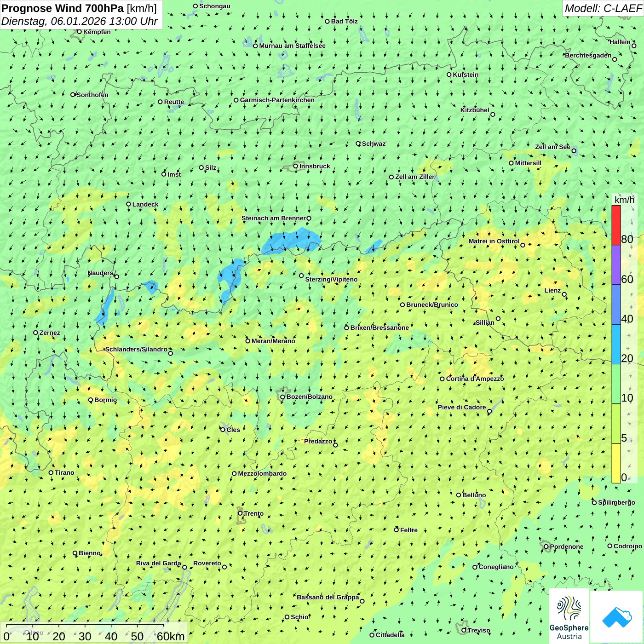
Task: Click the Predazzo label
Action: (x=318, y=441)
